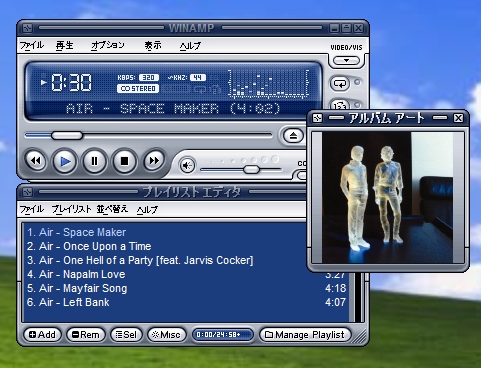Open the 並べ替え menu

(112, 209)
